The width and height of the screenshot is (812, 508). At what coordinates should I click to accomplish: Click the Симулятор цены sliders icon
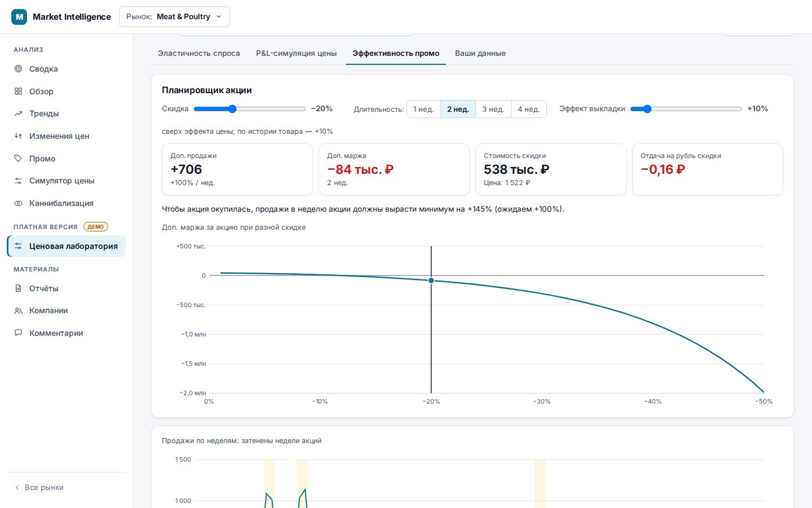pyautogui.click(x=18, y=181)
